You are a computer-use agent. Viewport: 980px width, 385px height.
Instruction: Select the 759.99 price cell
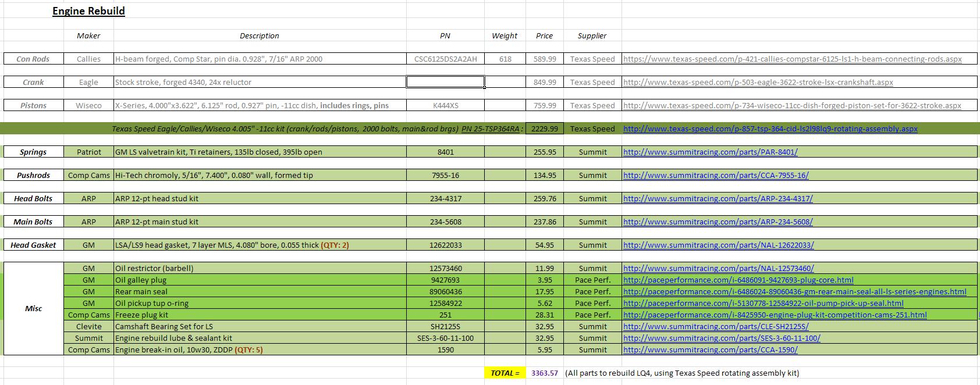(545, 105)
